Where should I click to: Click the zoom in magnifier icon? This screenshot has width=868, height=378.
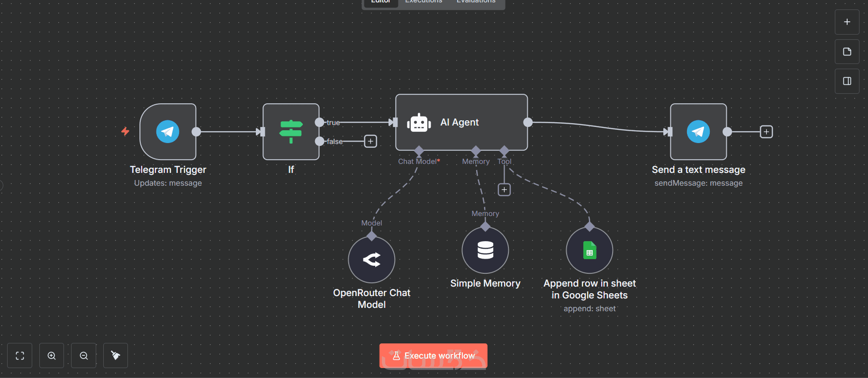tap(52, 356)
